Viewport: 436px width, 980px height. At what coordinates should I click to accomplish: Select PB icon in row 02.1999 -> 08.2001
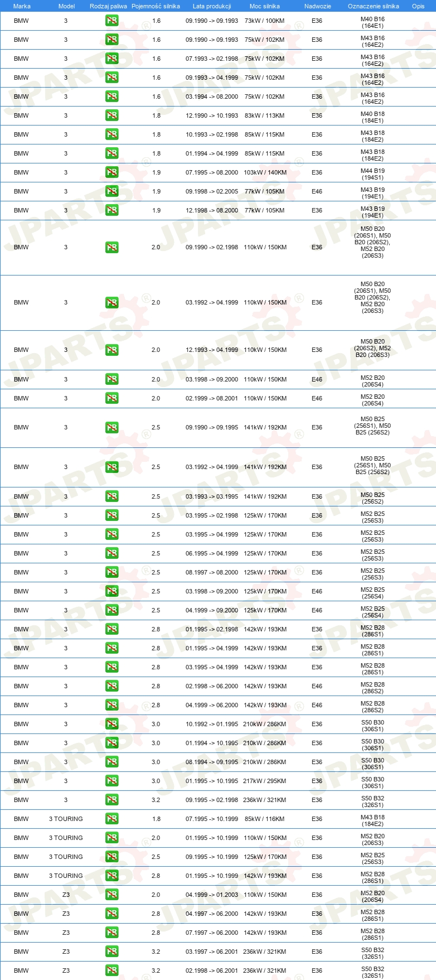click(112, 398)
